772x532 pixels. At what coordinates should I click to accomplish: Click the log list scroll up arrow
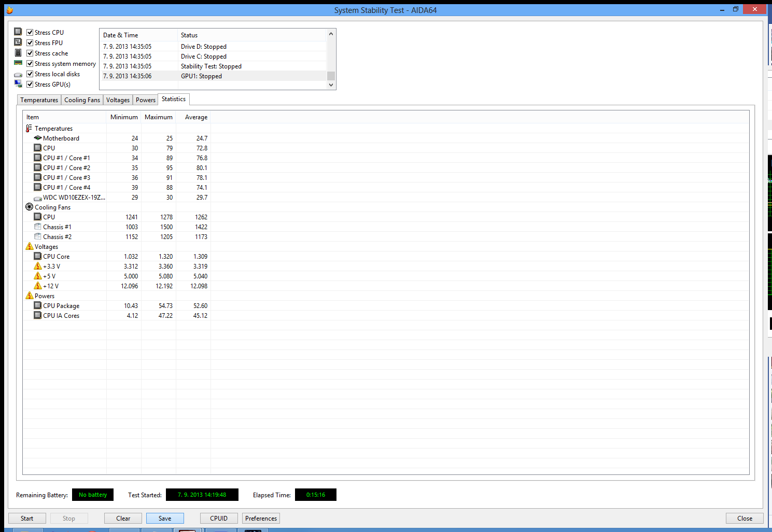[x=331, y=34]
